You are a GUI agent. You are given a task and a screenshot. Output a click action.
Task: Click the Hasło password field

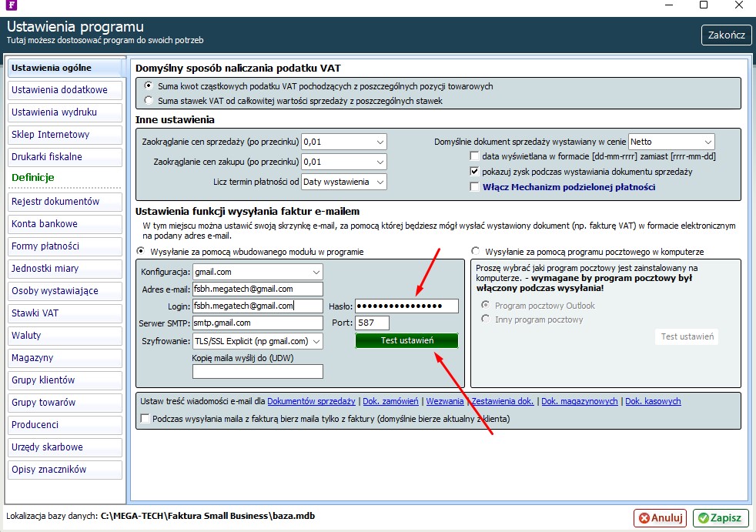[x=406, y=306]
